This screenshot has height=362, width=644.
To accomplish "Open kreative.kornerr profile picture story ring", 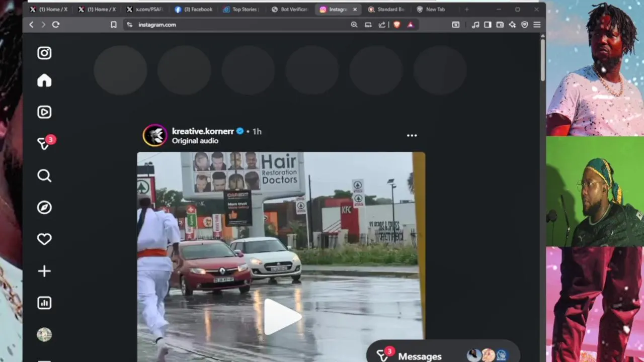I will [155, 135].
